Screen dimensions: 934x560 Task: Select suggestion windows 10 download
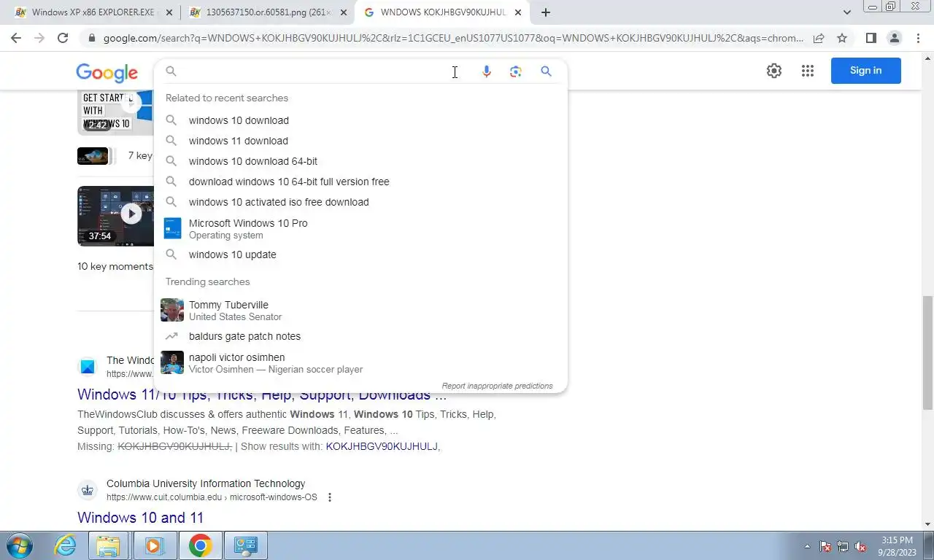pyautogui.click(x=360, y=120)
